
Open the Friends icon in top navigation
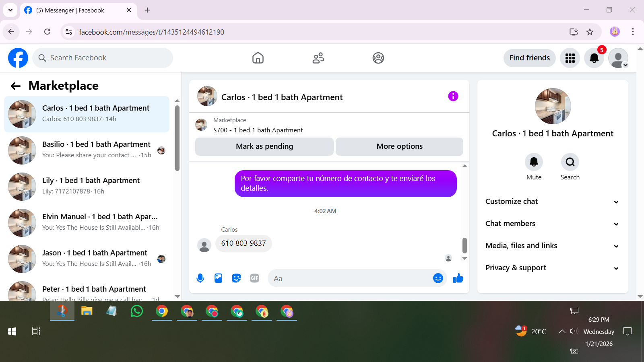(318, 58)
